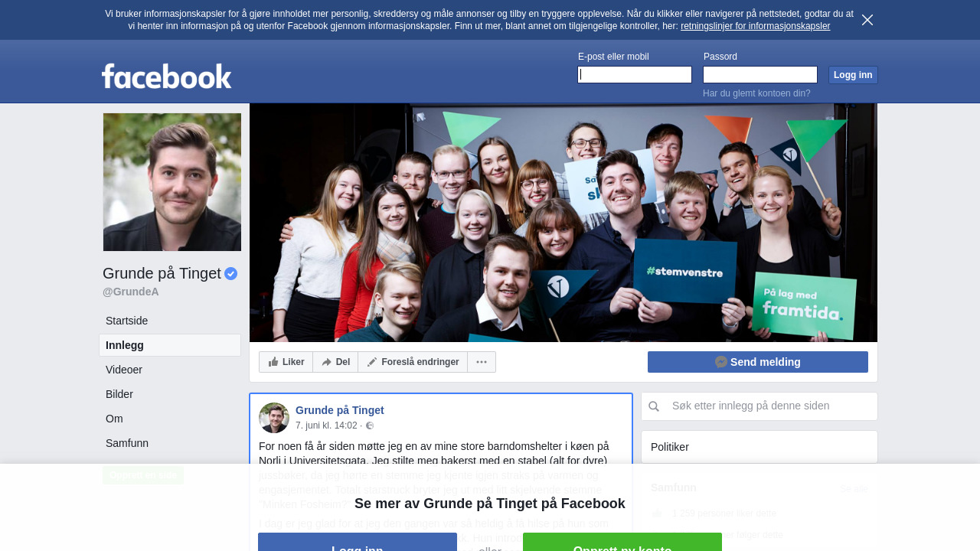
Task: Share the page with the Del button
Action: pos(335,362)
